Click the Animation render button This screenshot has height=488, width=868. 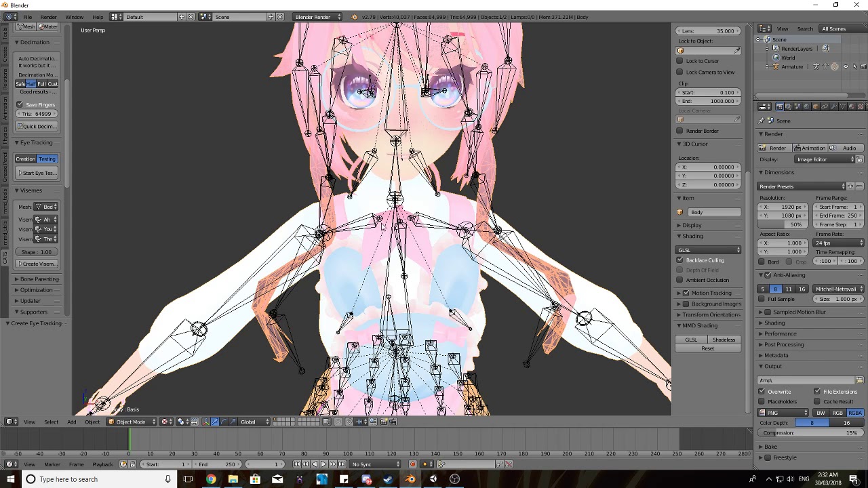coord(810,148)
